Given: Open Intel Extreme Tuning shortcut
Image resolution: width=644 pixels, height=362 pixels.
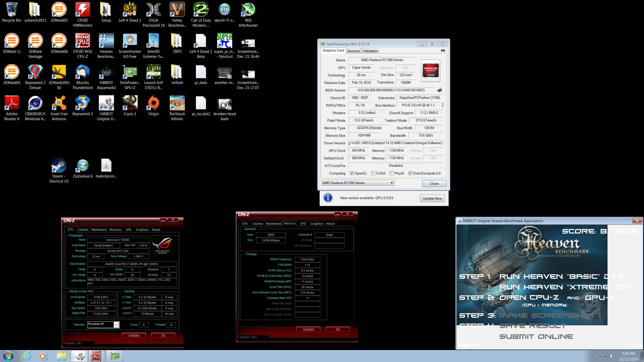Looking at the screenshot, I should click(x=153, y=46).
